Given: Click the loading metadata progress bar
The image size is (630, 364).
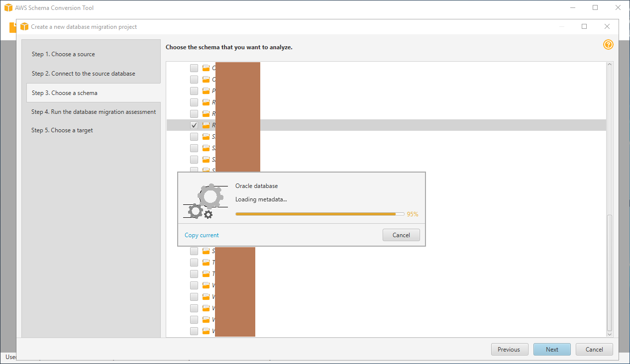Looking at the screenshot, I should 319,214.
